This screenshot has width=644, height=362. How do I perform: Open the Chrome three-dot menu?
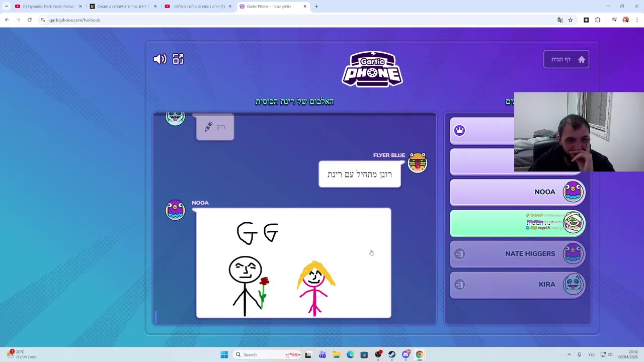click(x=637, y=20)
